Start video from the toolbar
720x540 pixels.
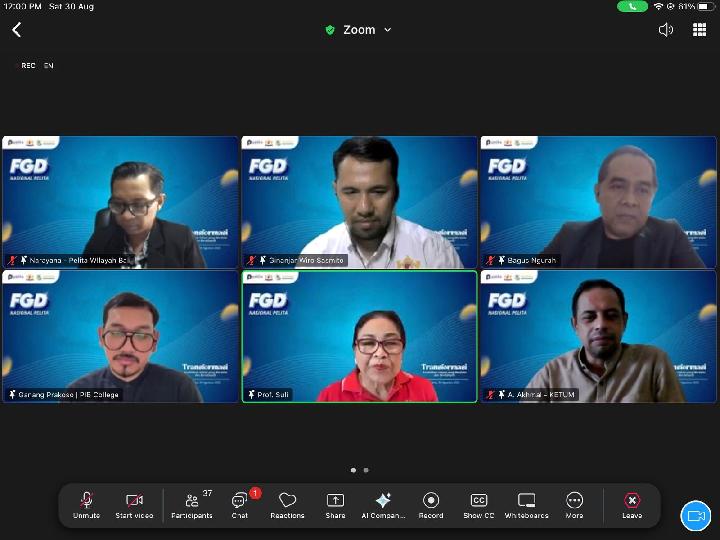coord(134,505)
